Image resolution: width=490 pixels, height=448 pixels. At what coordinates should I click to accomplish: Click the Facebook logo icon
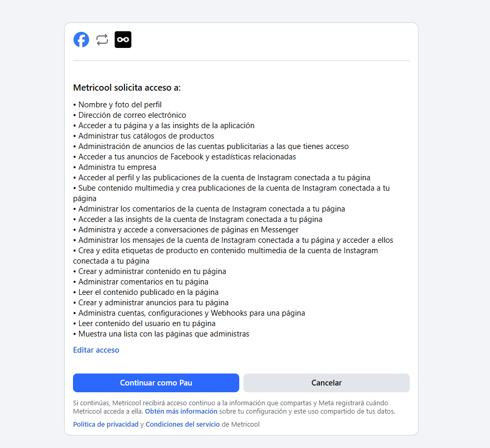81,40
